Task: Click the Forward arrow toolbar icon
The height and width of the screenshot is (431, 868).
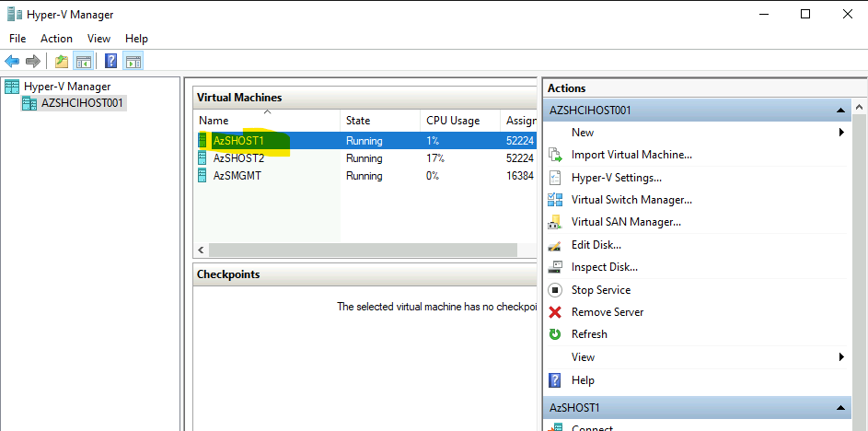Action: click(33, 62)
